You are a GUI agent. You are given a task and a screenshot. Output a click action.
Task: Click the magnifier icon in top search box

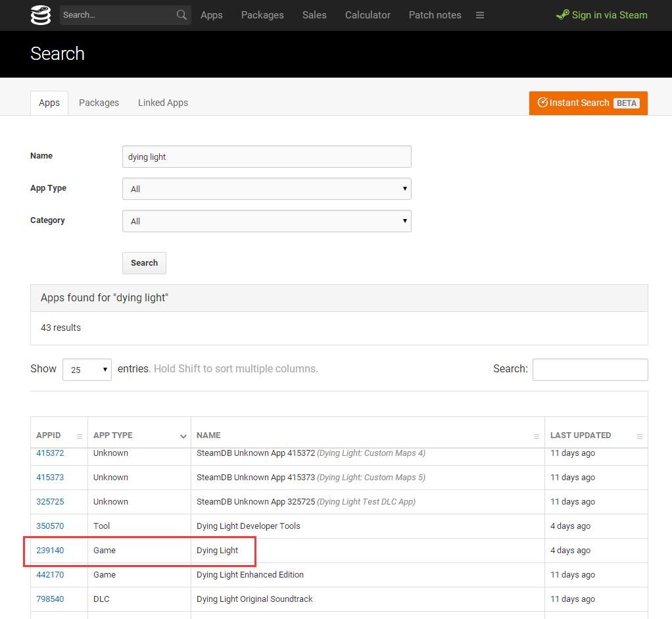click(181, 15)
